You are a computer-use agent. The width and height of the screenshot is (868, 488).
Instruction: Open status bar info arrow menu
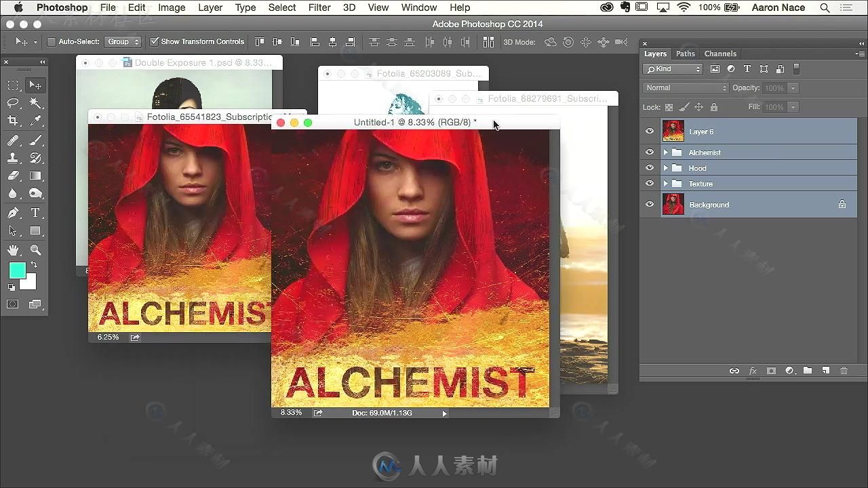pos(444,413)
